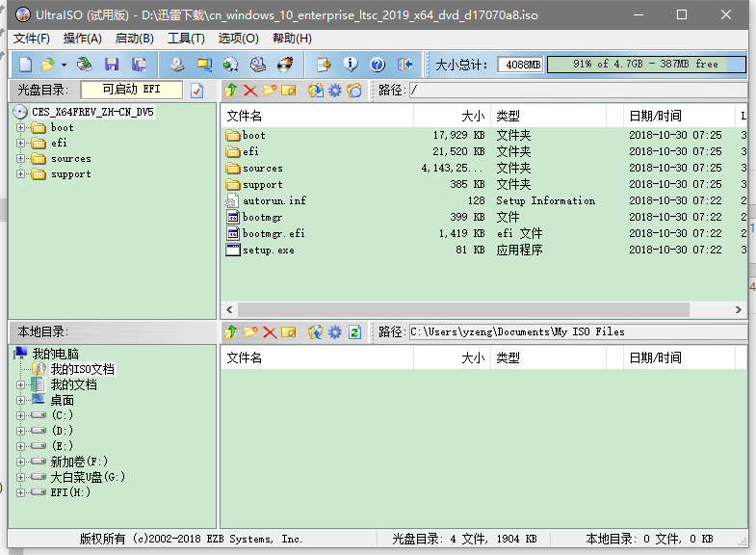Click gear properties icon in image toolbar
Viewport: 756px width, 555px height.
pos(334,91)
